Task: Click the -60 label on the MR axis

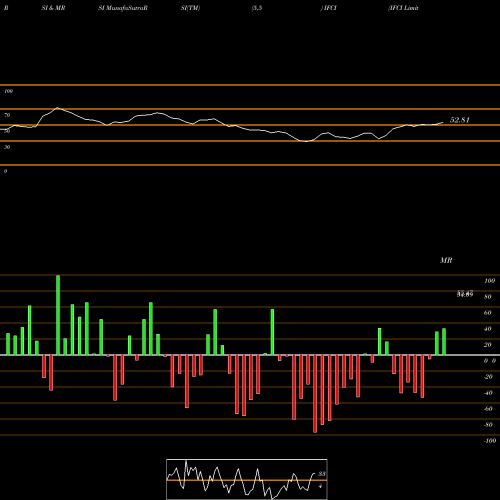Action: 488,409
